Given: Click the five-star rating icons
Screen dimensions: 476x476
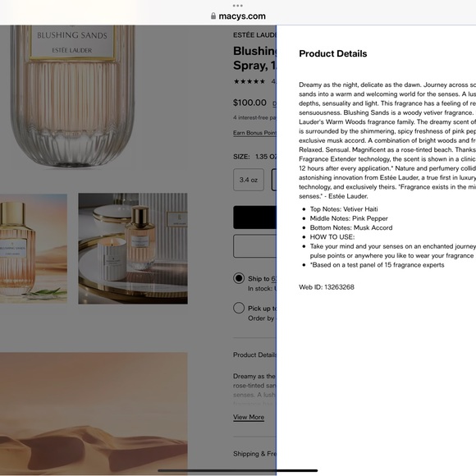Looking at the screenshot, I should (x=249, y=81).
